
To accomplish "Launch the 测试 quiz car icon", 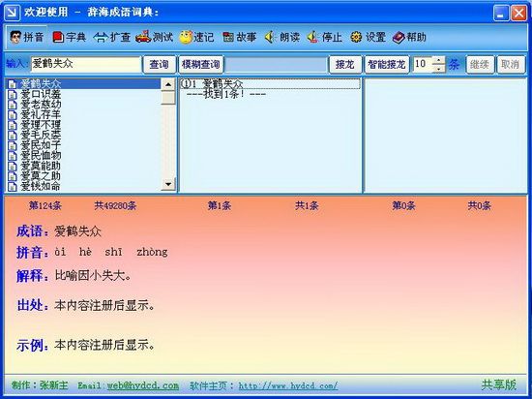I will pyautogui.click(x=143, y=37).
